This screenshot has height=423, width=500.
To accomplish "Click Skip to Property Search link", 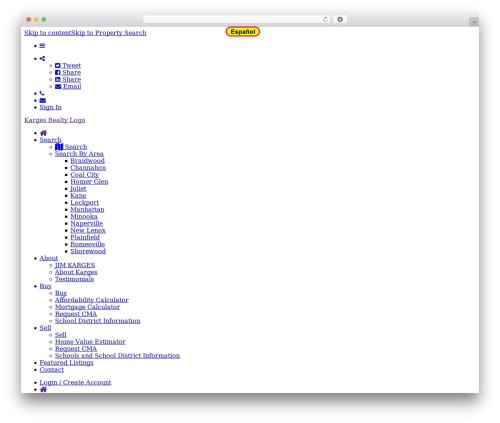I will [109, 33].
